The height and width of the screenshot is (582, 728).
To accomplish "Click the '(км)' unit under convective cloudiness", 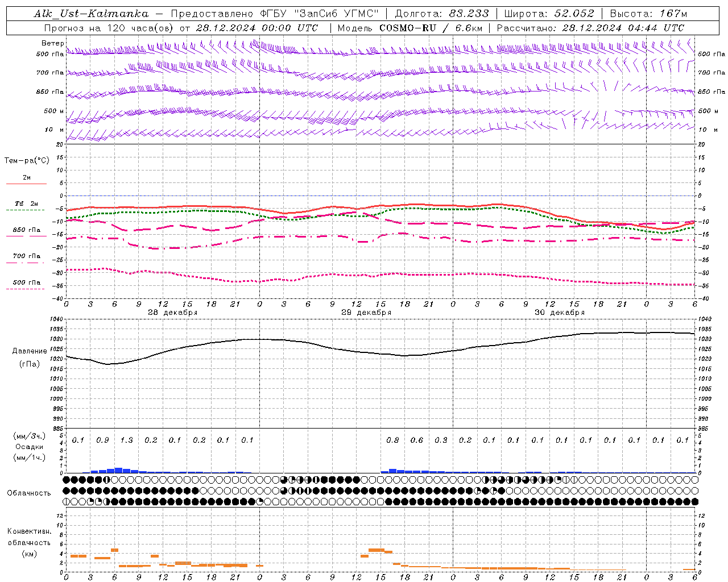I will (29, 554).
